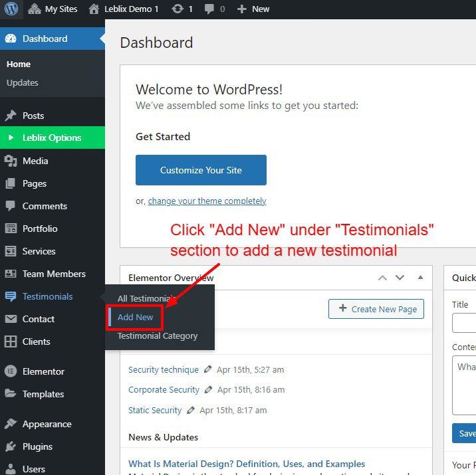Open the comments bubble icon in admin bar
Image resolution: width=476 pixels, height=475 pixels.
(x=210, y=9)
